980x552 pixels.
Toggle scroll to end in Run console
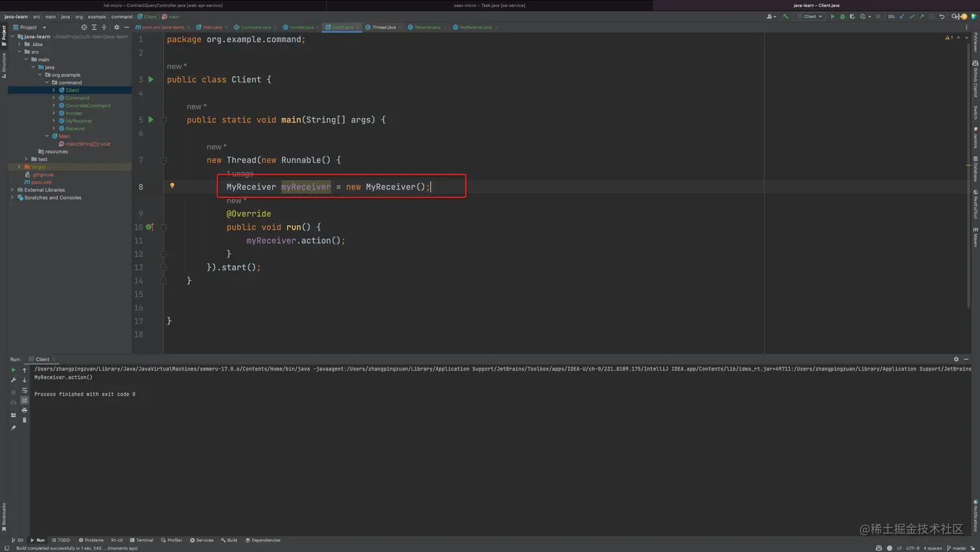click(25, 400)
